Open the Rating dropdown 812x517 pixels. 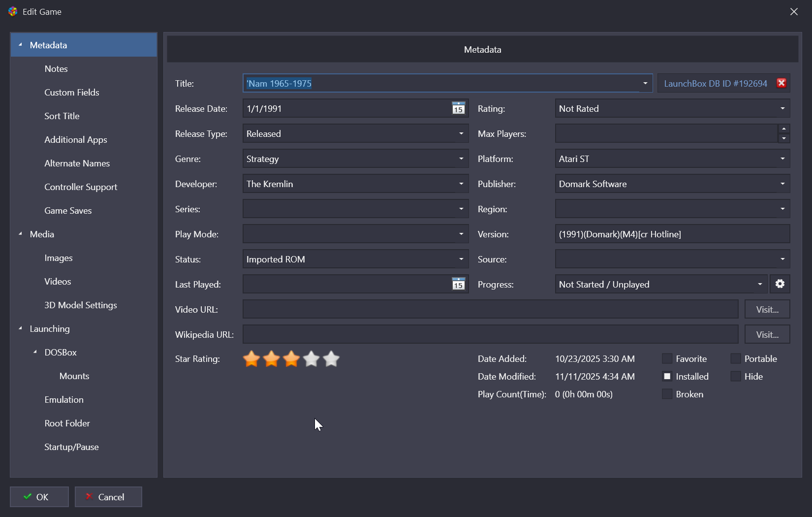coord(782,109)
